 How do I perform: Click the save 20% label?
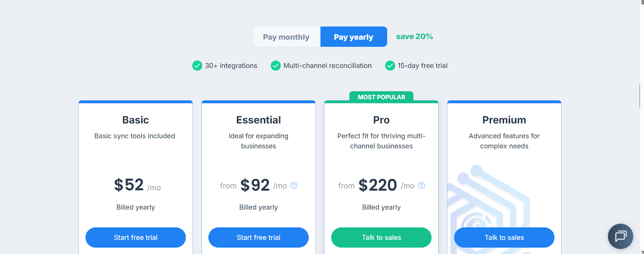[414, 37]
